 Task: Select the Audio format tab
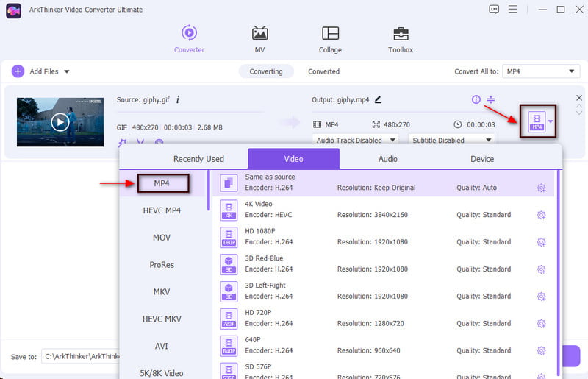click(388, 159)
